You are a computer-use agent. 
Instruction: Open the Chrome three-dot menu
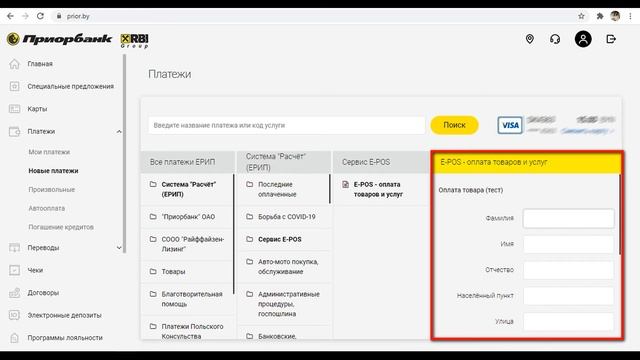[631, 16]
